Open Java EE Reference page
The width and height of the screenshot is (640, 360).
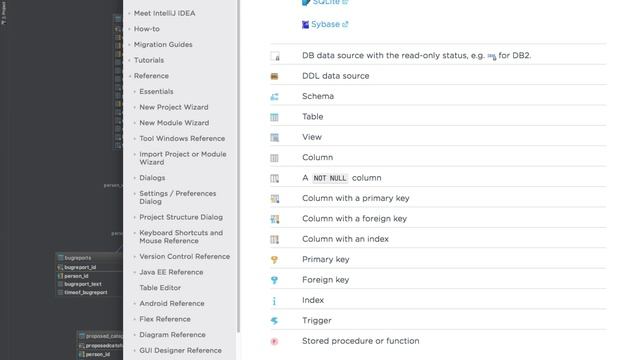[171, 272]
